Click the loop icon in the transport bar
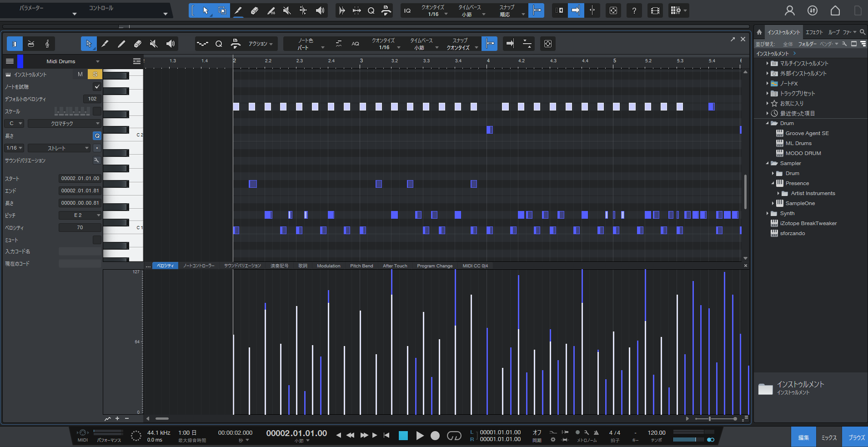The image size is (868, 447). 454,436
